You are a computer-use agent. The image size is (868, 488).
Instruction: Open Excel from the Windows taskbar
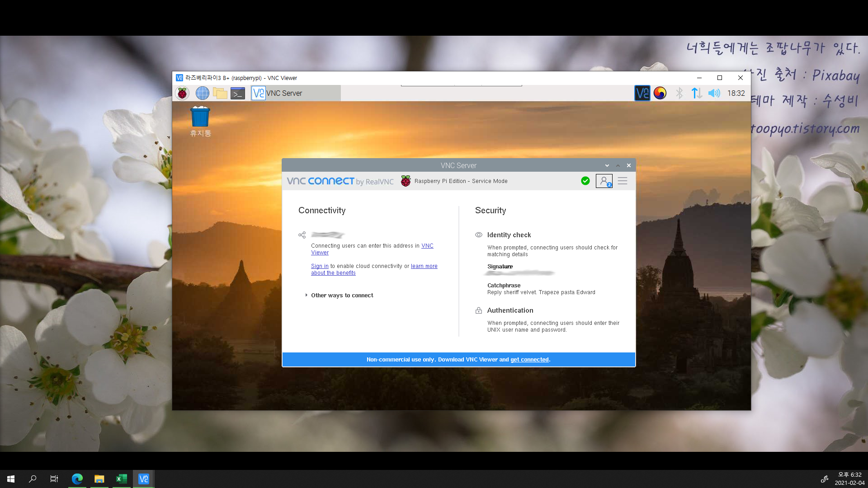121,479
